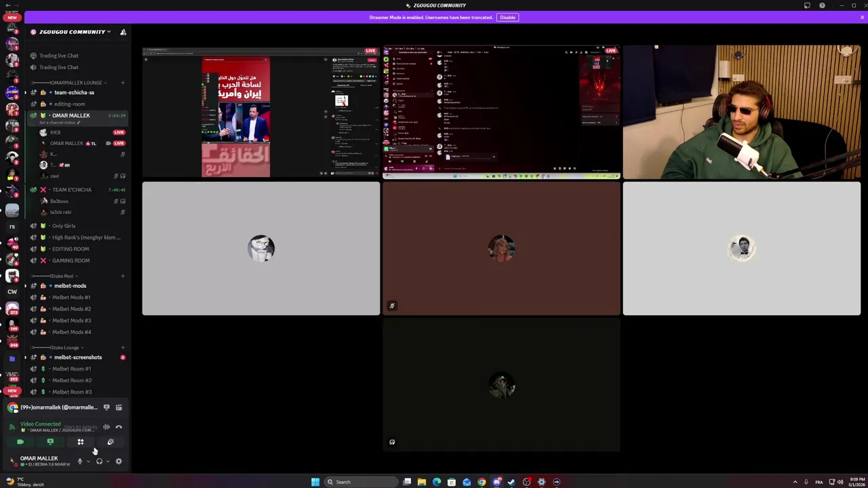Image resolution: width=868 pixels, height=488 pixels.
Task: Join Only Girls voice channel
Action: coord(77,226)
